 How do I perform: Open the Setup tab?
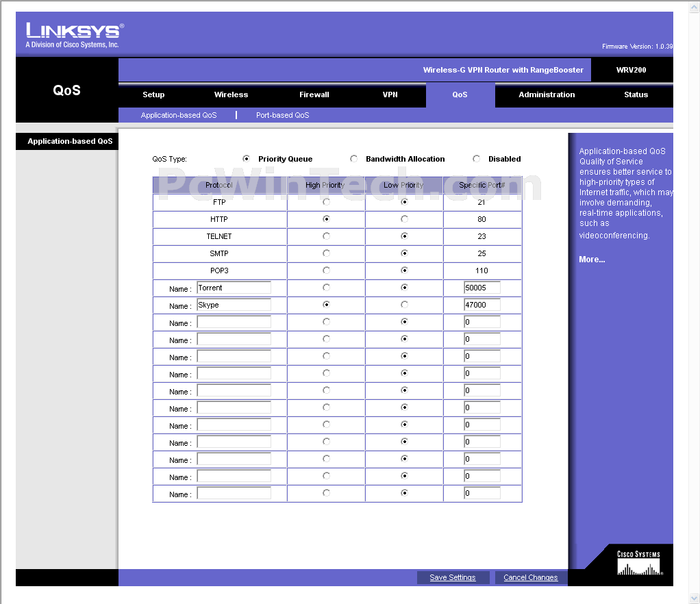[153, 95]
